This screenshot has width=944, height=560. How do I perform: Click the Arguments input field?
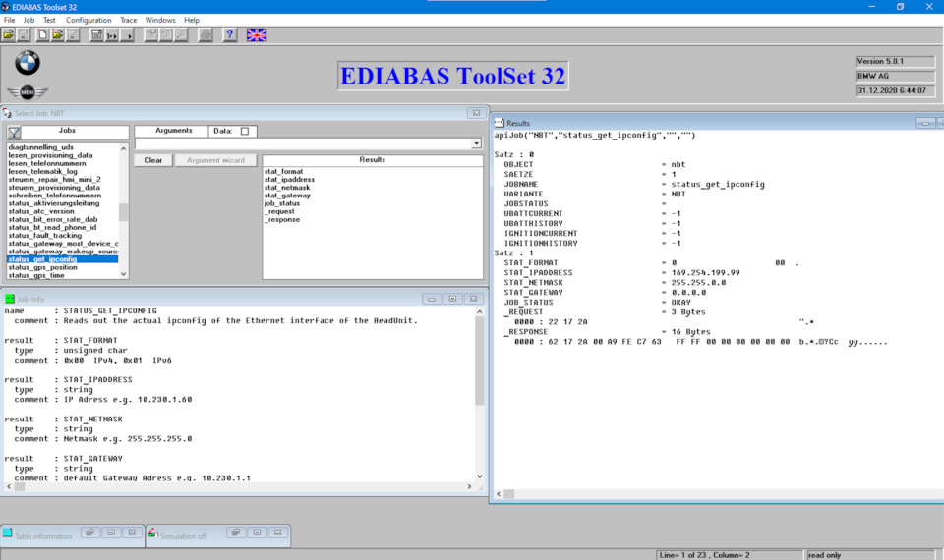(304, 143)
